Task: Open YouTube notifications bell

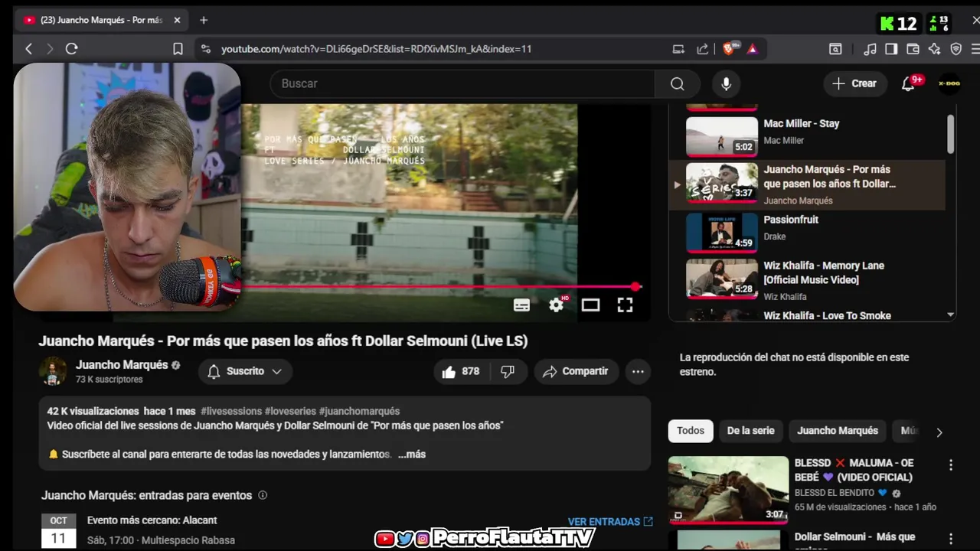Action: [908, 83]
